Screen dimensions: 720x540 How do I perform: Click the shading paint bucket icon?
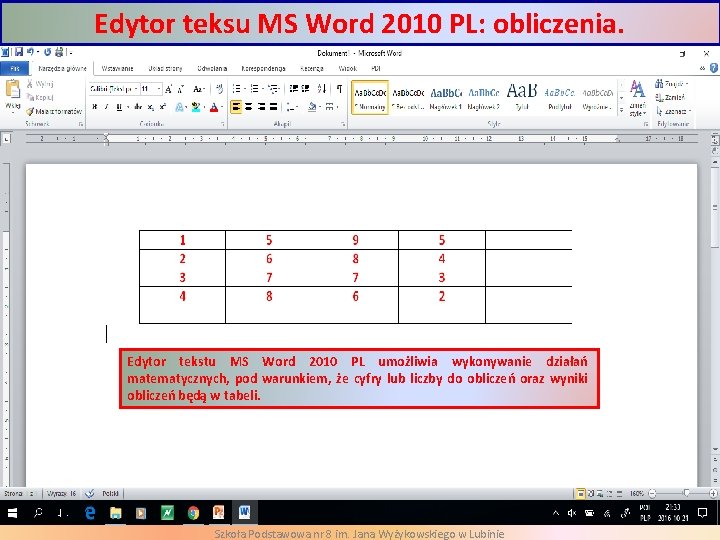point(312,107)
